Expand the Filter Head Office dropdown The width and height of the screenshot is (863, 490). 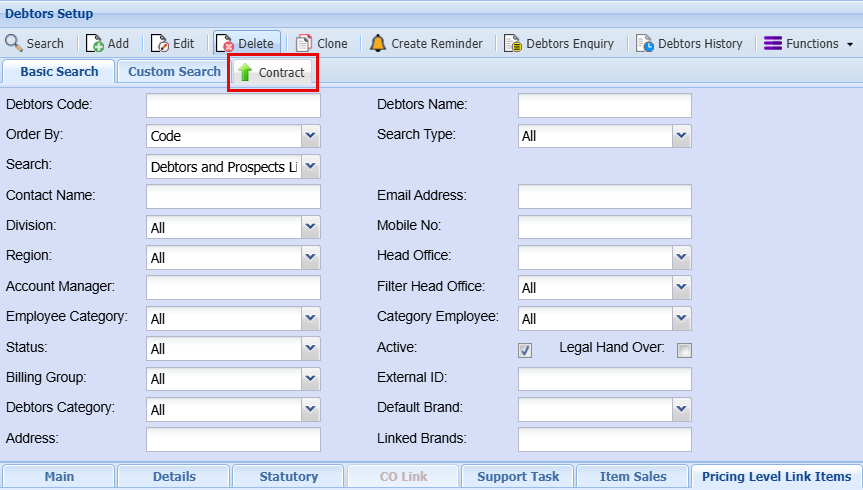tap(681, 287)
